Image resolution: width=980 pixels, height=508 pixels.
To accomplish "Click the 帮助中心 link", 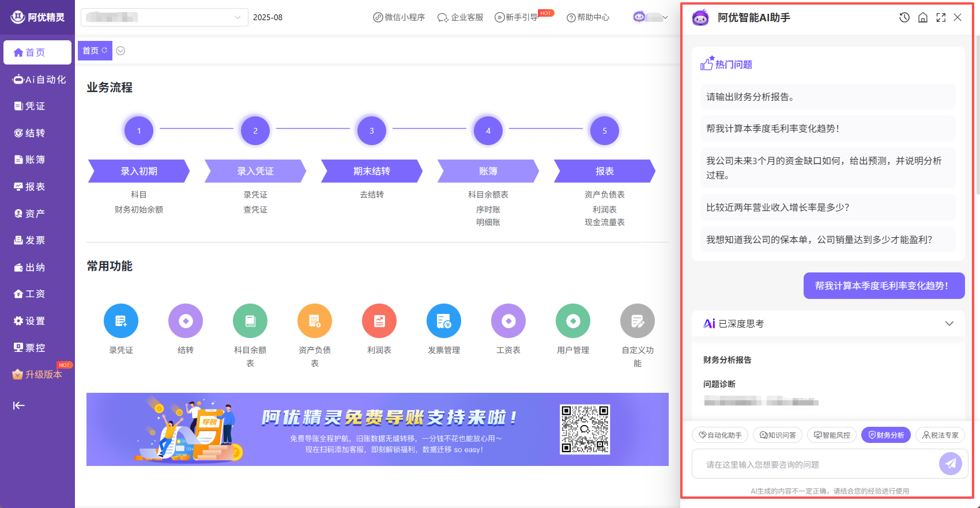I will [x=588, y=17].
